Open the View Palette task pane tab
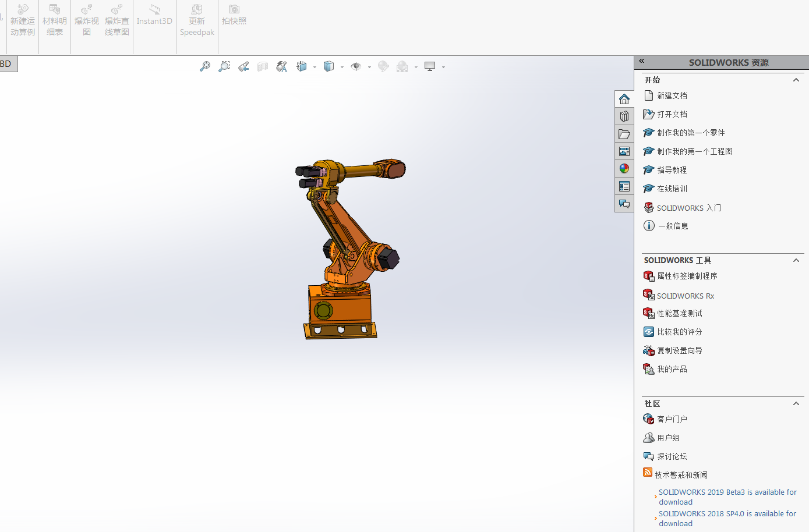The image size is (809, 532). coord(624,151)
